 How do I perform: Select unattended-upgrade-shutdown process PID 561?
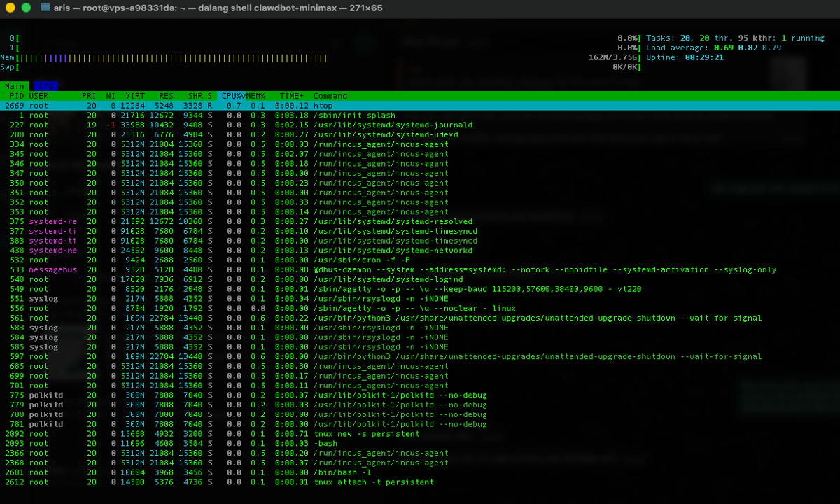[x=420, y=318]
